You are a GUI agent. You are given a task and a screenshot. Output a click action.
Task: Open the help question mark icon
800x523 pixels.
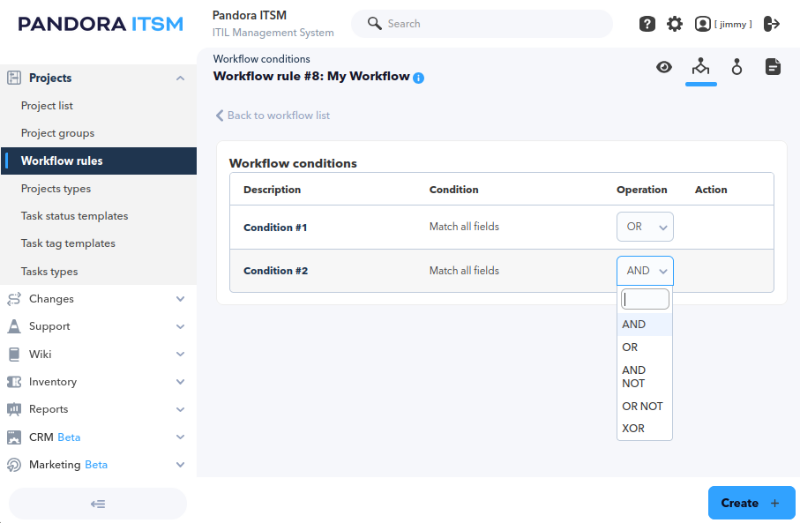[x=647, y=23]
